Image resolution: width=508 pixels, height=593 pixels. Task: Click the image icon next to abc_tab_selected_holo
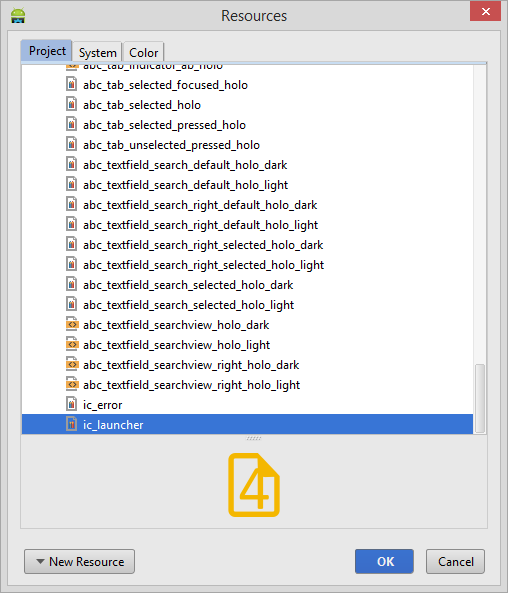(x=71, y=104)
